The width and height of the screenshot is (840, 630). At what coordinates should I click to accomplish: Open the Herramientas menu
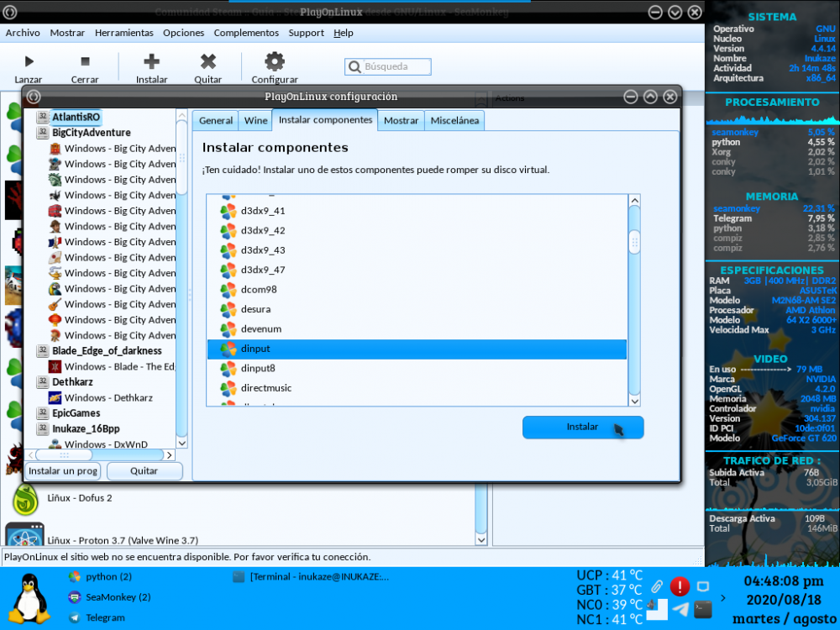(123, 33)
